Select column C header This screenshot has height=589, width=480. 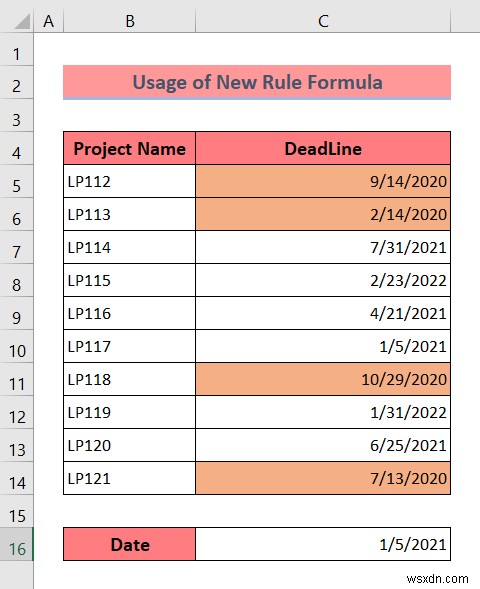pyautogui.click(x=323, y=21)
